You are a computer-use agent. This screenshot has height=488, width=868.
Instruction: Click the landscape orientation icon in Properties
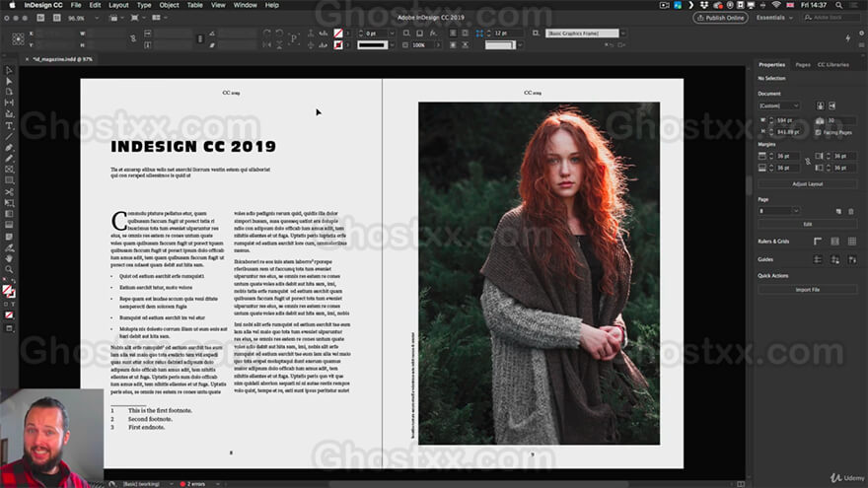[832, 105]
